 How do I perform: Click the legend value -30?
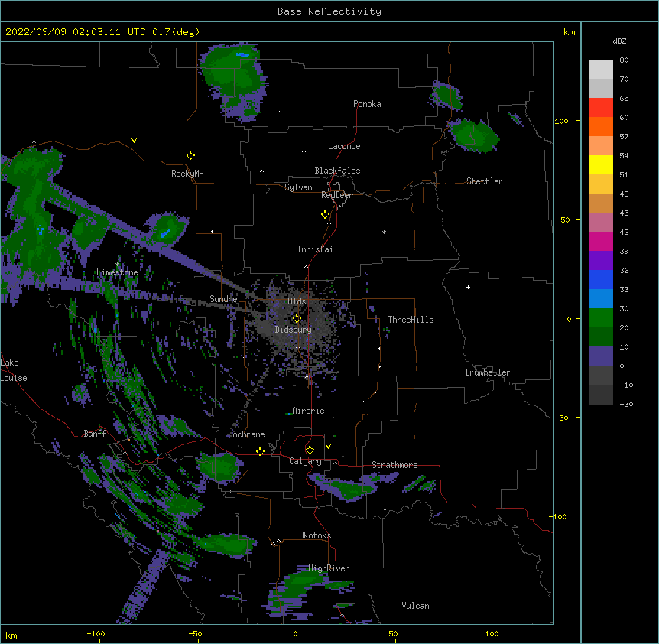coord(626,404)
